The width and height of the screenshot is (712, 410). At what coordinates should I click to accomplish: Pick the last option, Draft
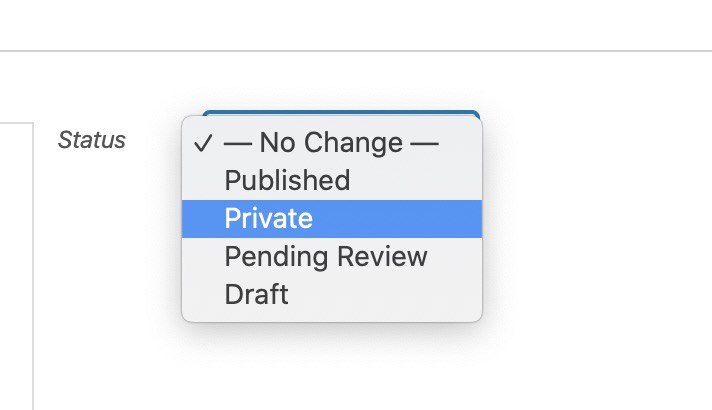[x=256, y=295]
